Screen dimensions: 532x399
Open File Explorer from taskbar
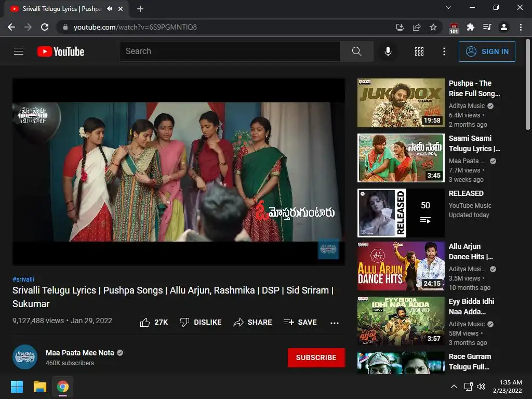[x=39, y=387]
